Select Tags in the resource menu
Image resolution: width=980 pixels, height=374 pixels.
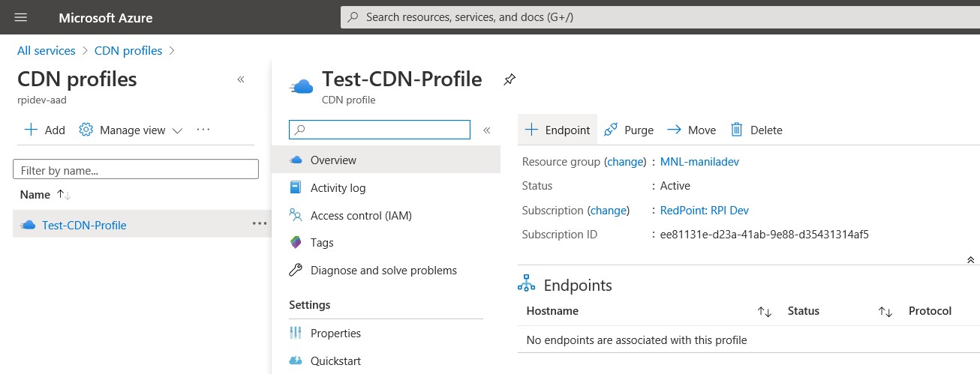click(322, 243)
